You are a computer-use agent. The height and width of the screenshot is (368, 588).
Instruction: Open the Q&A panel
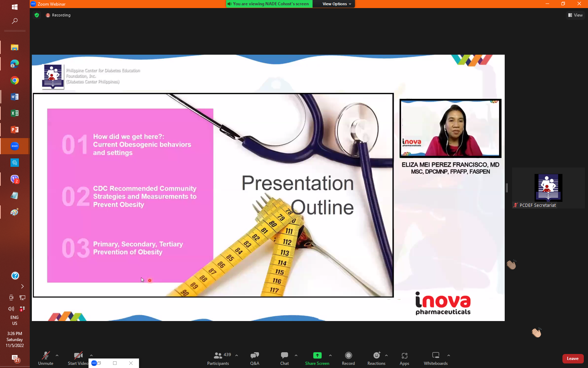254,358
